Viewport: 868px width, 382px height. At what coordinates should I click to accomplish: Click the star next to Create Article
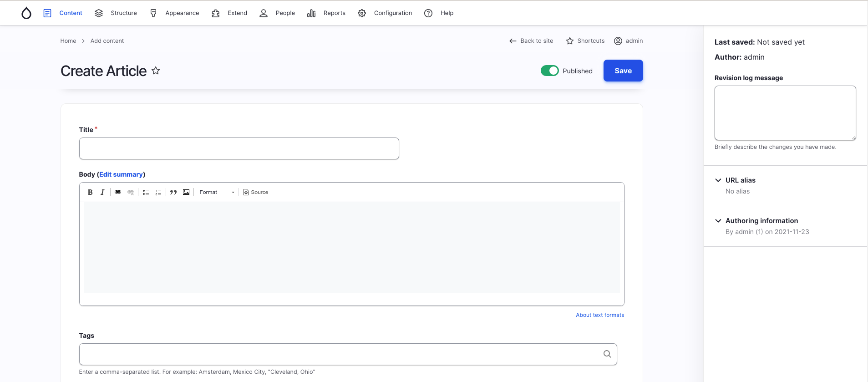tap(156, 71)
